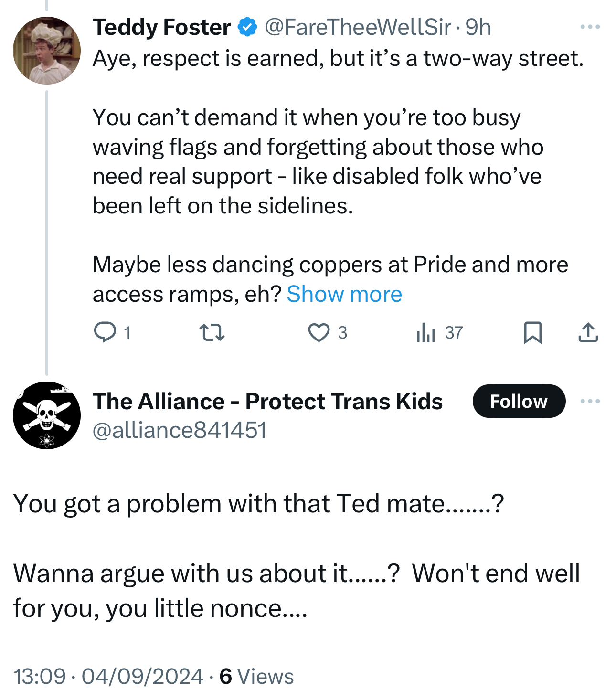This screenshot has width=616, height=690.
Task: Open the @alliance841451 handle
Action: point(179,430)
